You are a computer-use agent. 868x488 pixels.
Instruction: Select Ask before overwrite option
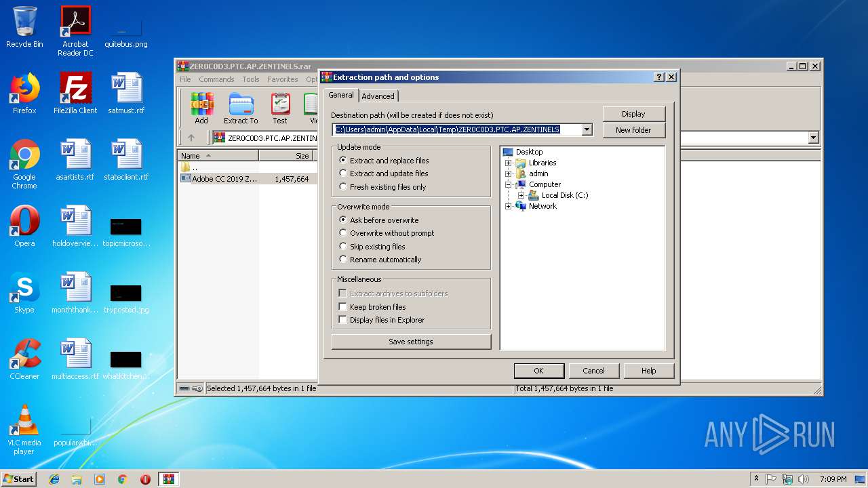point(379,220)
